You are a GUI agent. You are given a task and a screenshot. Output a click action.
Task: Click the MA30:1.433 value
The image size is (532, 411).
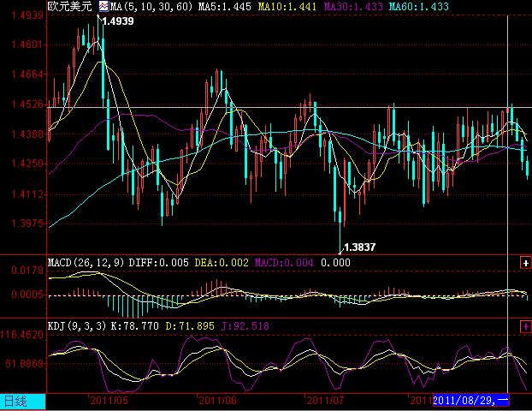click(353, 7)
